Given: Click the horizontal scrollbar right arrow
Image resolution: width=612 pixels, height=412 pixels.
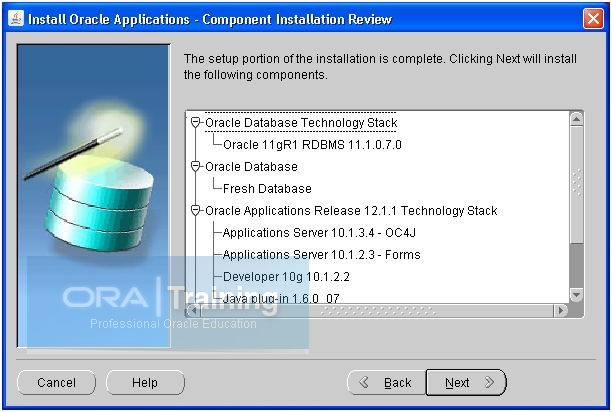Looking at the screenshot, I should pos(561,311).
